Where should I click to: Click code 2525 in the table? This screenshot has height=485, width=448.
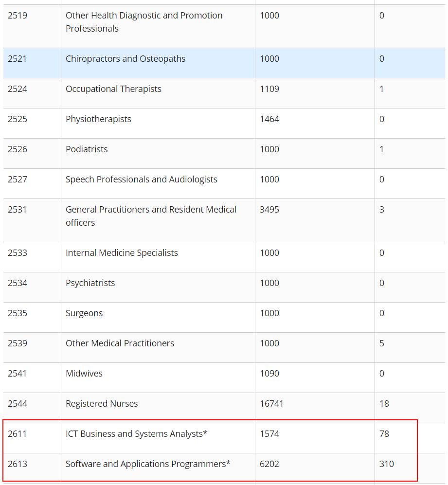click(x=18, y=119)
